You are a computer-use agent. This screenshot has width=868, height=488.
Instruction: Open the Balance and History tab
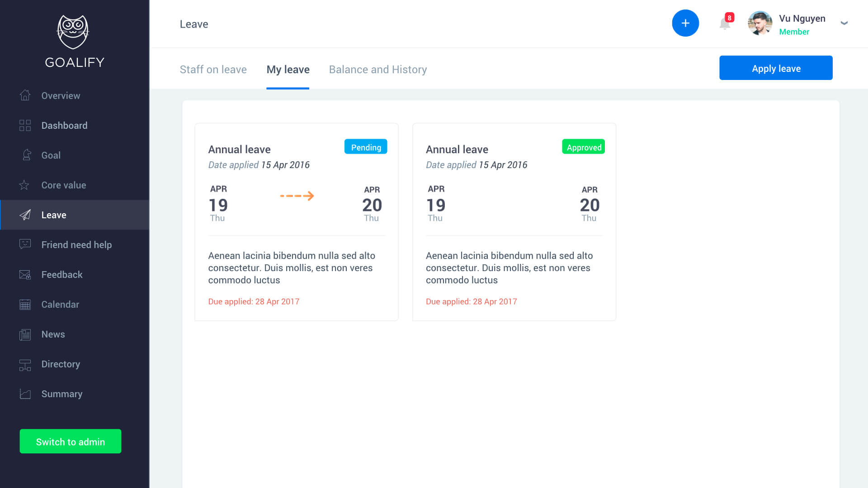(377, 70)
